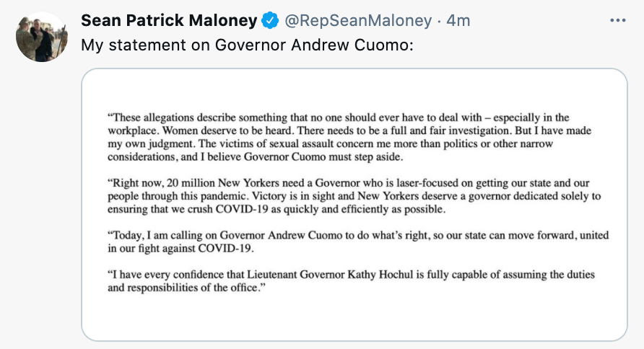Open the tweet's 4m timestamp
The image size is (644, 349).
[x=458, y=21]
